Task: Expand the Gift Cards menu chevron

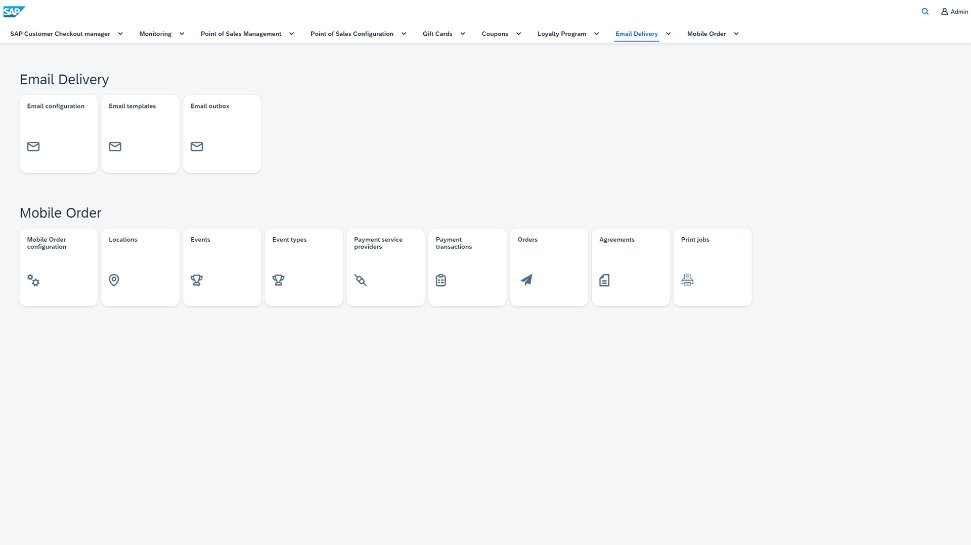Action: [462, 33]
